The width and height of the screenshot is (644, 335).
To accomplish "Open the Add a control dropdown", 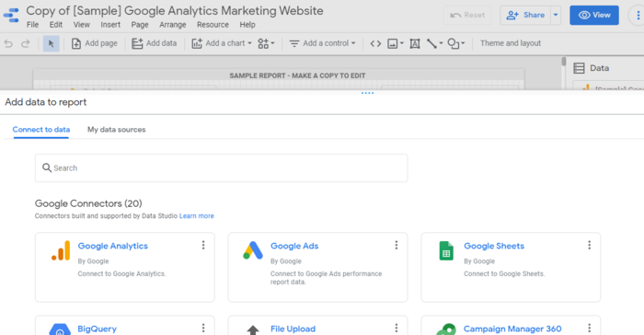I will (322, 43).
